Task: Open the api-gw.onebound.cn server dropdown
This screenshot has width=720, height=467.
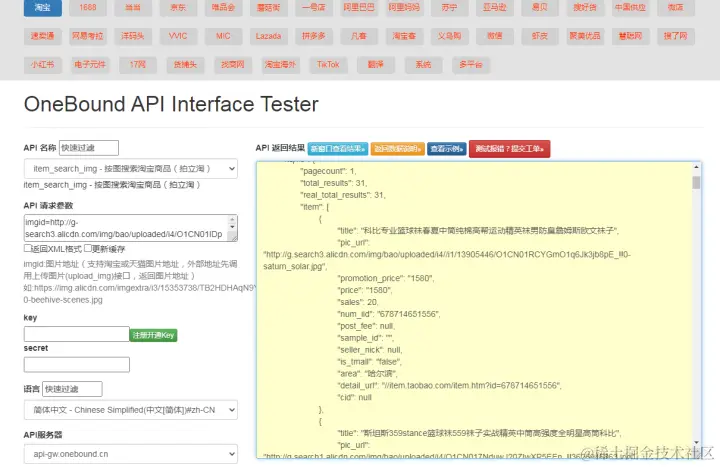Action: (x=130, y=454)
